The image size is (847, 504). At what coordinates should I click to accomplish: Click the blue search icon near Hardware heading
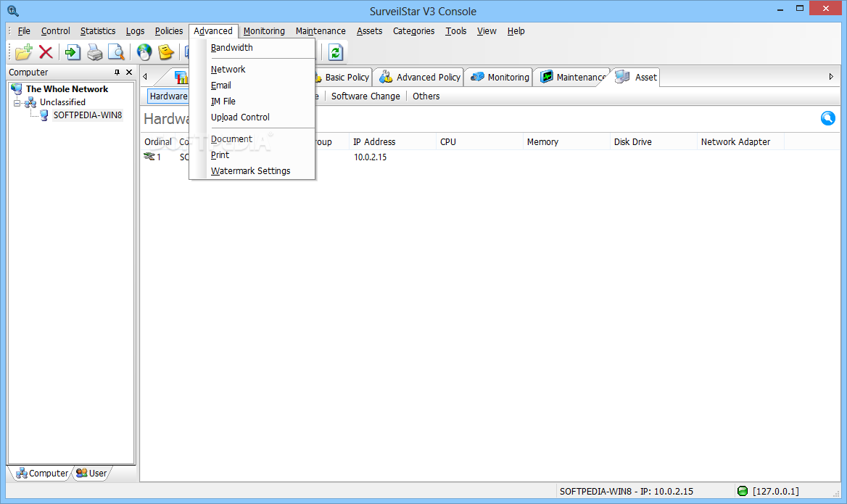pyautogui.click(x=827, y=118)
